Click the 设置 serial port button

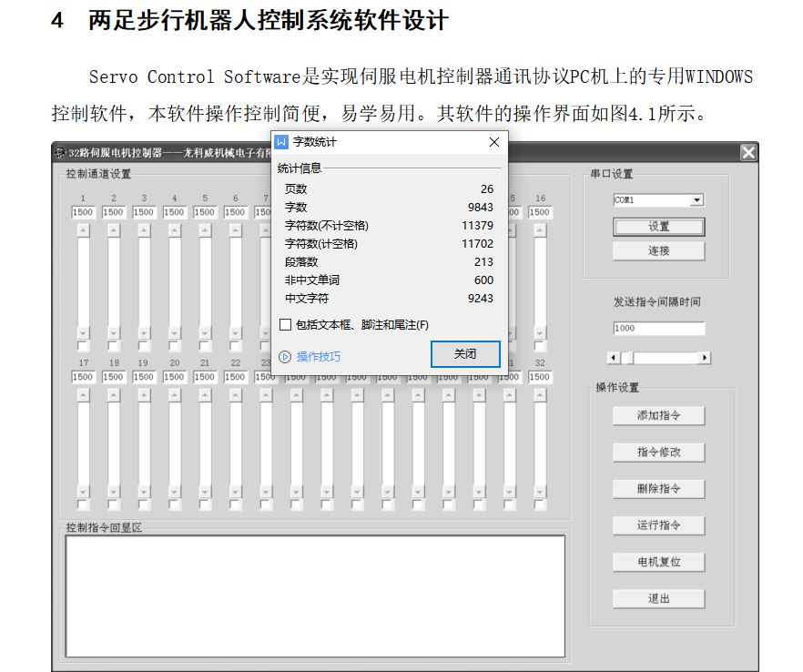coord(658,227)
